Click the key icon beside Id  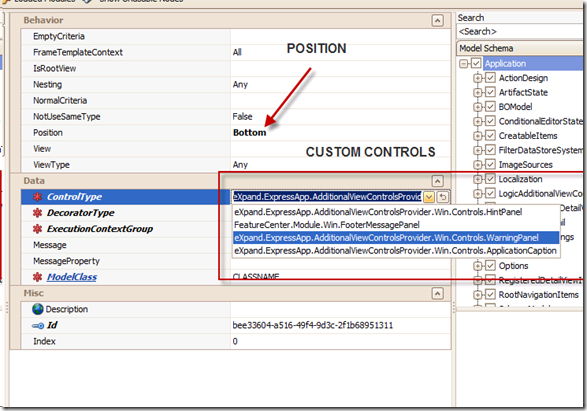click(x=38, y=326)
